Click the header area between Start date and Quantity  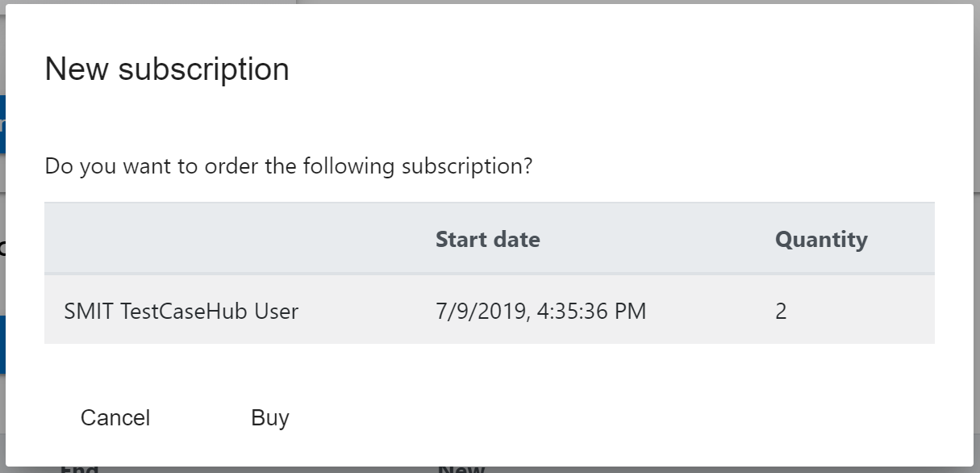pos(657,240)
